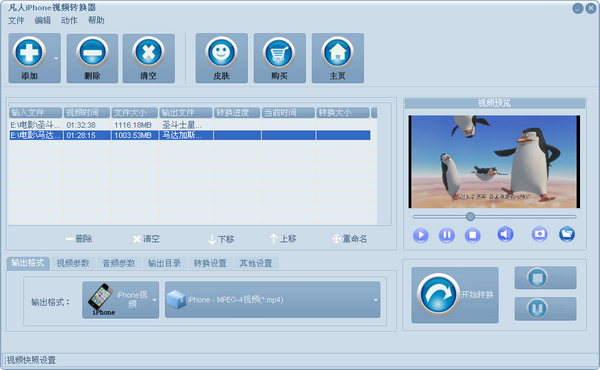Pause the video preview

click(x=447, y=235)
